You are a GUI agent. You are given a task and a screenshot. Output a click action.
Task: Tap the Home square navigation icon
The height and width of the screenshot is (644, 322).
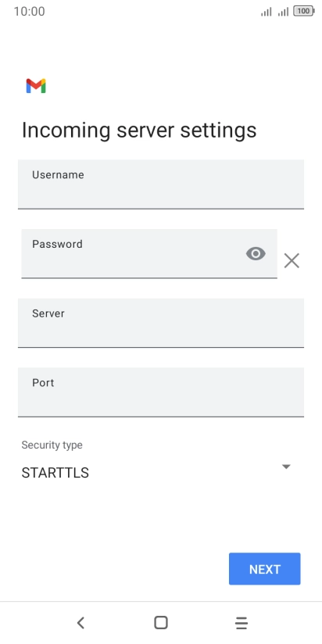pos(160,623)
